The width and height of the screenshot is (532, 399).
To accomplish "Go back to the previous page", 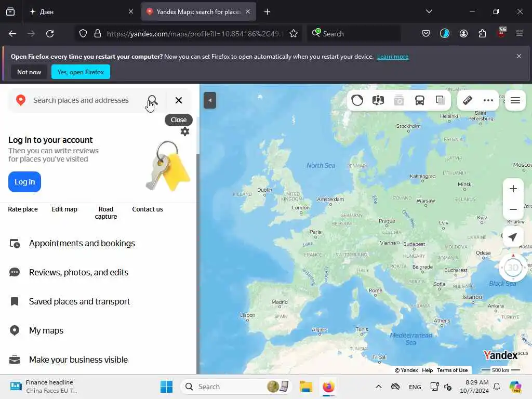I will pyautogui.click(x=12, y=34).
